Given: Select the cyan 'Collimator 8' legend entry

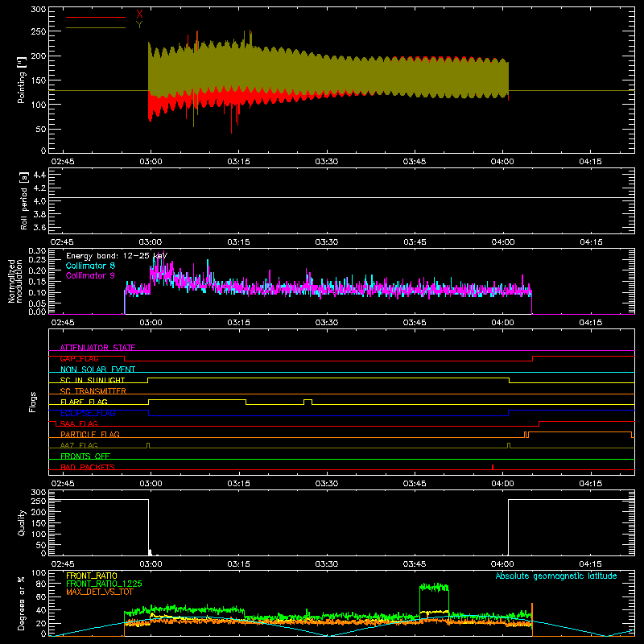Looking at the screenshot, I should tap(90, 266).
